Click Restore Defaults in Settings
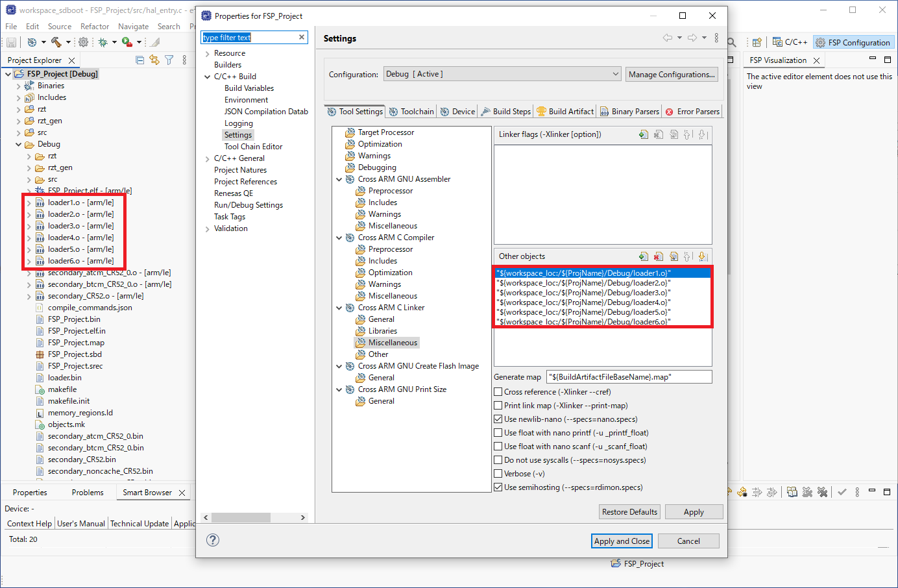This screenshot has width=898, height=588. click(629, 511)
